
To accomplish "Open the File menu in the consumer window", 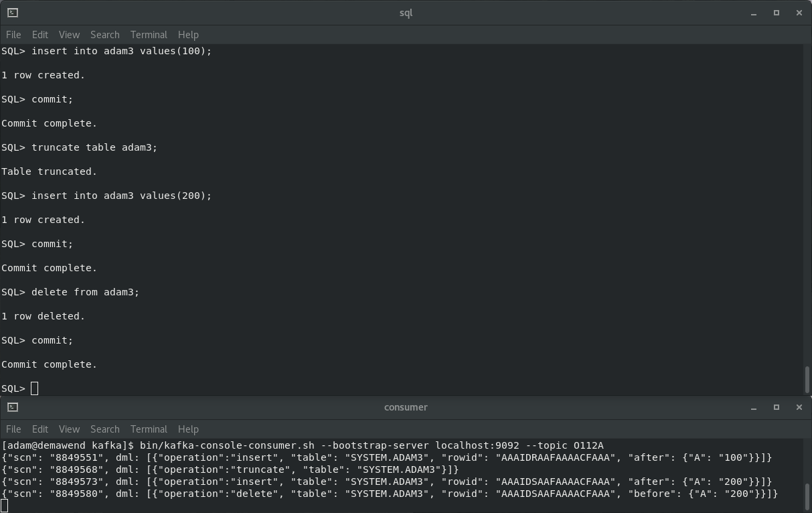I will 13,429.
